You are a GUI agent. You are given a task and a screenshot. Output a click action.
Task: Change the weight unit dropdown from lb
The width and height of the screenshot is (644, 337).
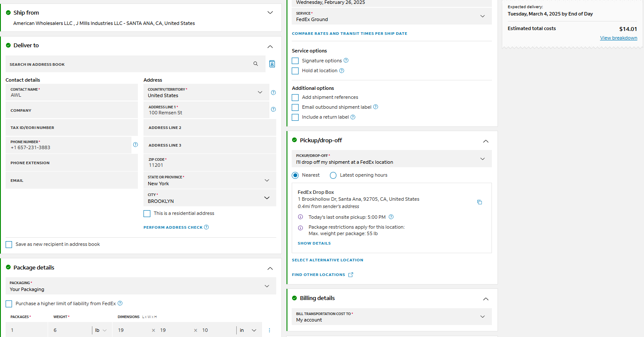pos(101,330)
